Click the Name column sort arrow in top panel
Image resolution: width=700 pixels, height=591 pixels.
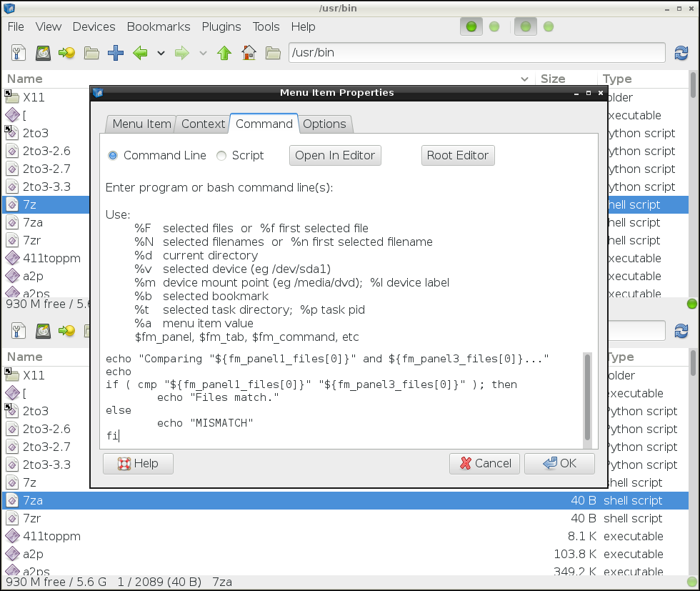(525, 79)
